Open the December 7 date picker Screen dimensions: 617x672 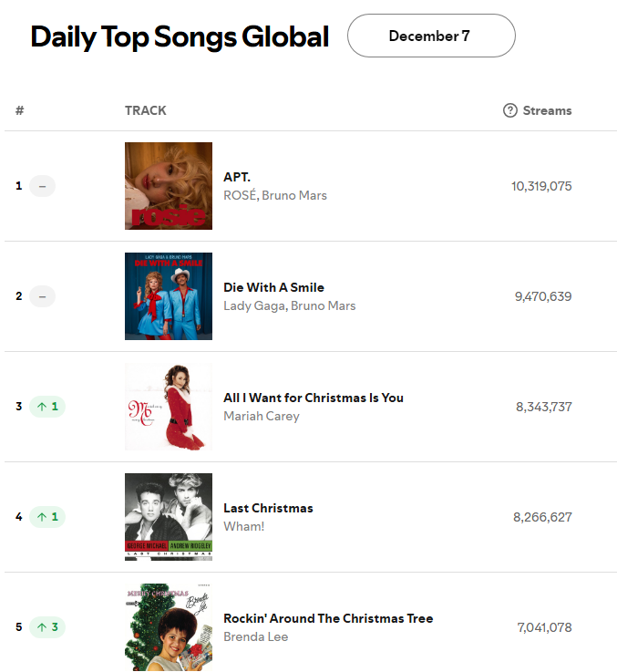coord(431,36)
